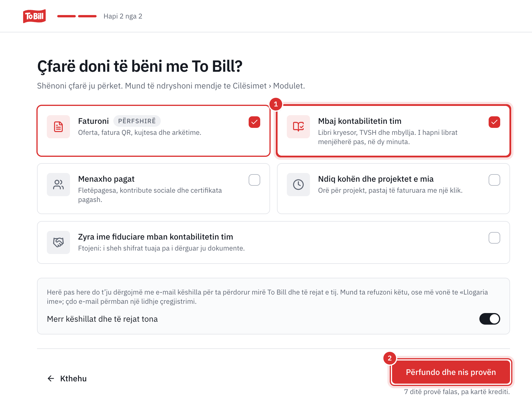
Task: Tick the Zyra ime fiduciare checkbox
Action: pos(494,238)
